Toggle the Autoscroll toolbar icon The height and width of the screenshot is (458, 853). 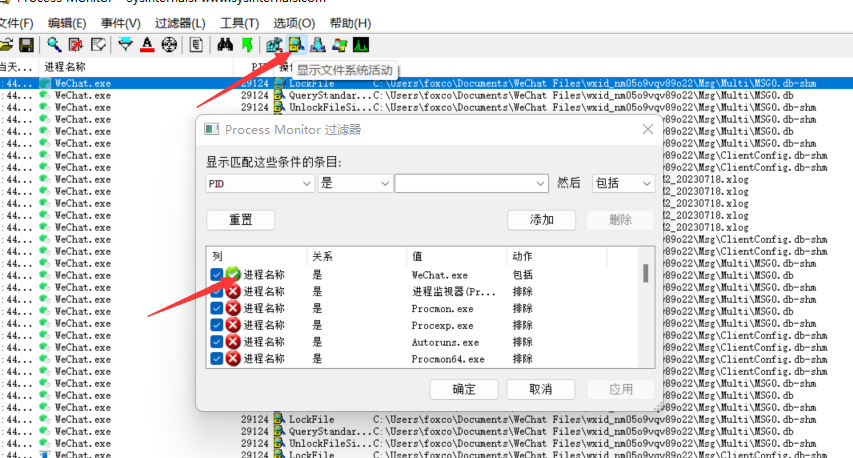point(76,45)
